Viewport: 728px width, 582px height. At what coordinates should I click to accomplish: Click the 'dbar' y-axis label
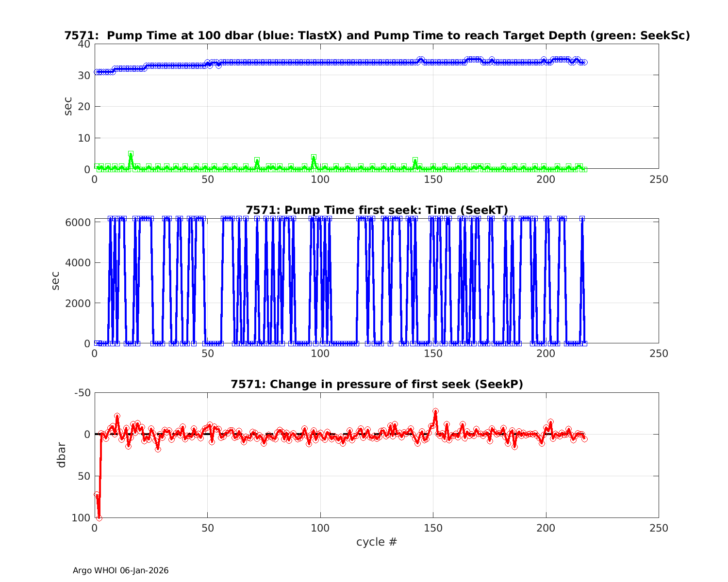click(62, 454)
